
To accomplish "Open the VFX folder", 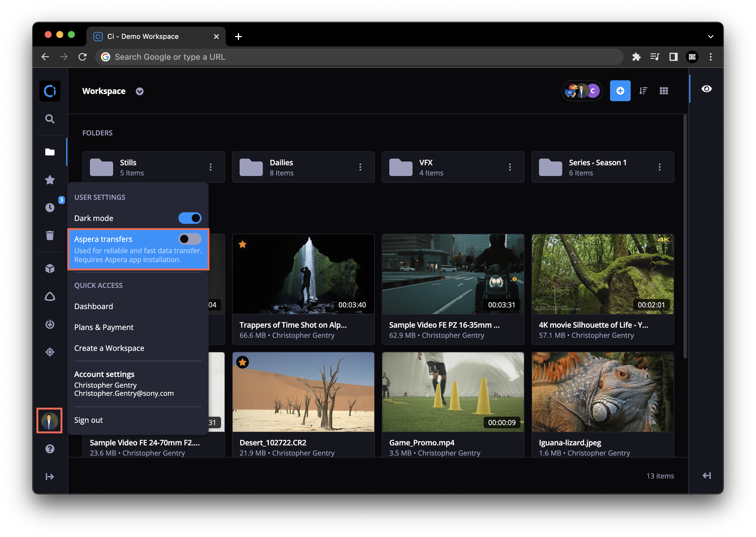I will pyautogui.click(x=453, y=167).
